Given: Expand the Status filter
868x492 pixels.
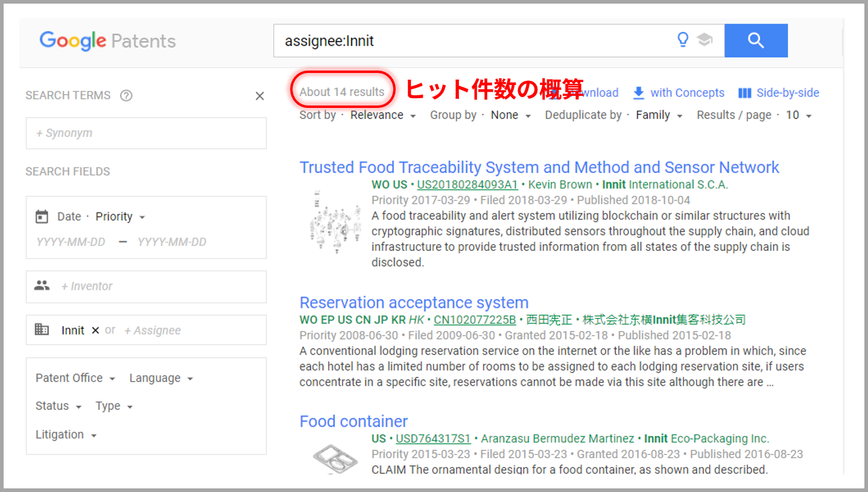Looking at the screenshot, I should click(x=59, y=406).
